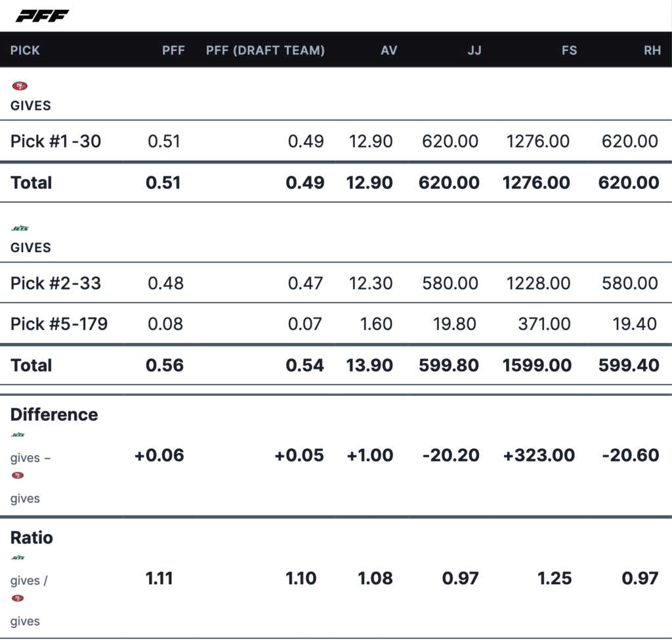Click the Difference section heading

[54, 415]
